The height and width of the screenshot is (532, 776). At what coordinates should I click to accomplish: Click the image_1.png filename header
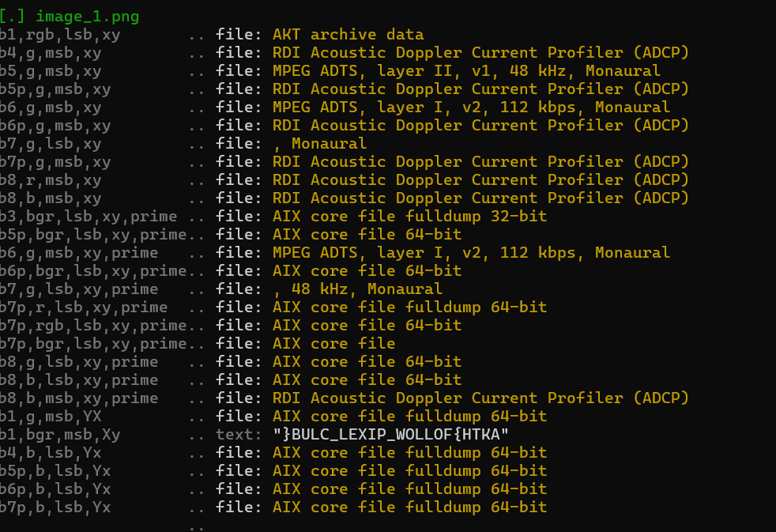click(87, 17)
